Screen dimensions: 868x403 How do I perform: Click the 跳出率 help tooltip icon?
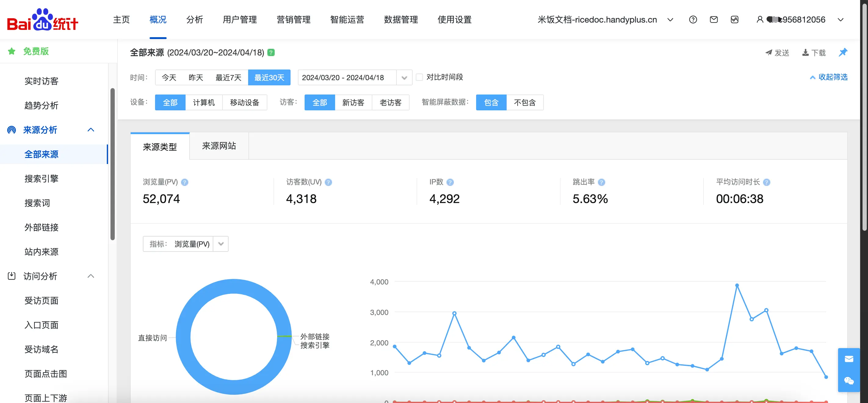tap(601, 182)
